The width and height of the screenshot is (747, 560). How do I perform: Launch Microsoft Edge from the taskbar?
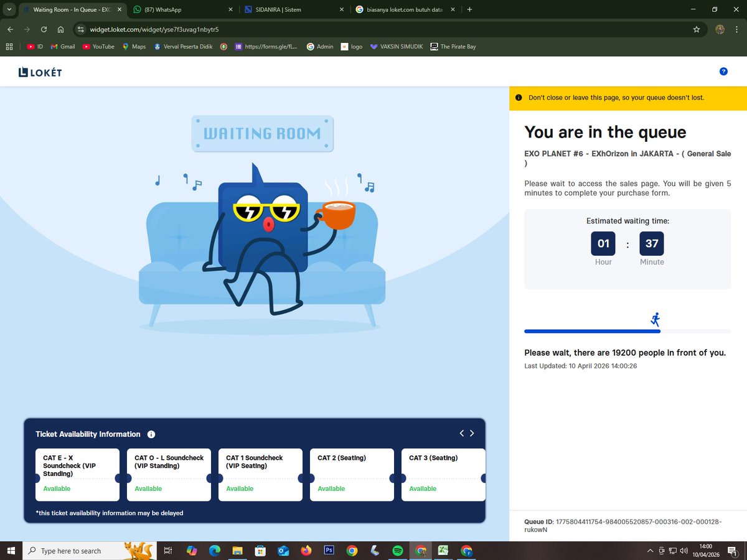(215, 551)
